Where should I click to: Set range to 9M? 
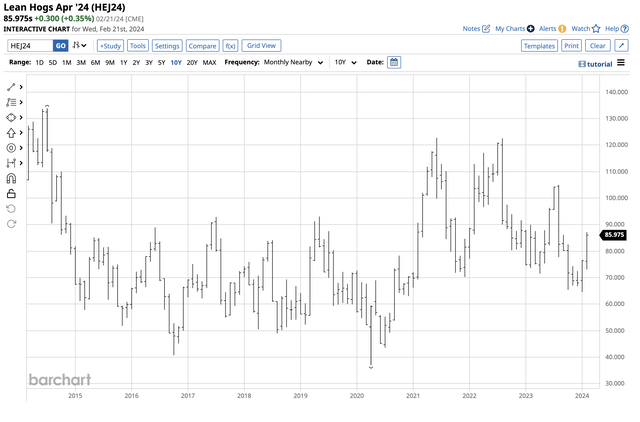pyautogui.click(x=109, y=62)
